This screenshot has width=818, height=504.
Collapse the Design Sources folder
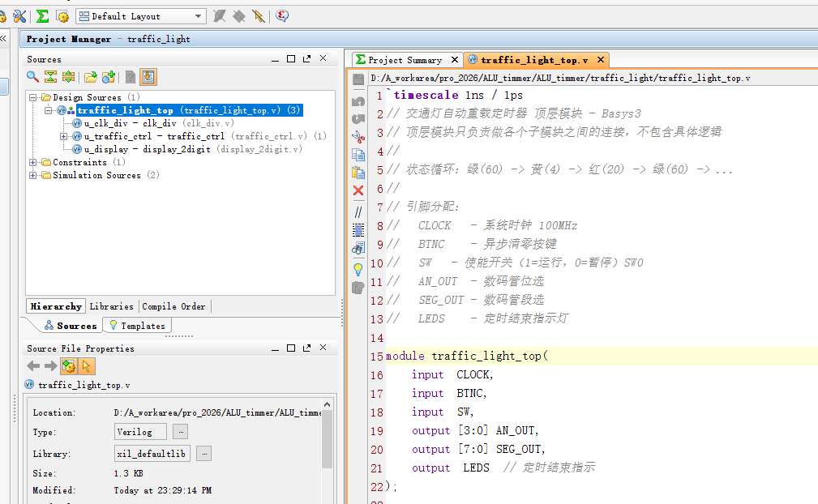[33, 97]
